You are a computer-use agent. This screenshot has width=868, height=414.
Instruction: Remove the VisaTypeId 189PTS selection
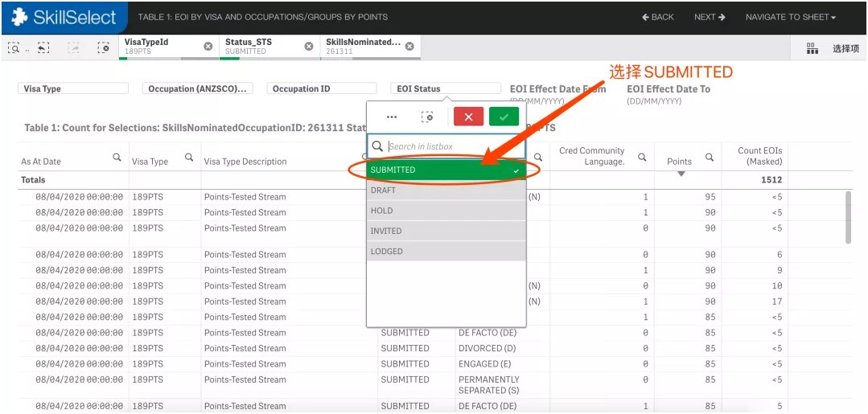coord(208,47)
